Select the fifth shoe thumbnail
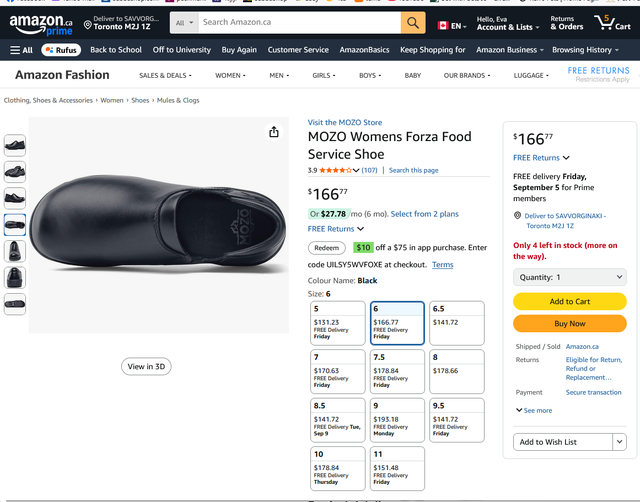 coord(15,251)
